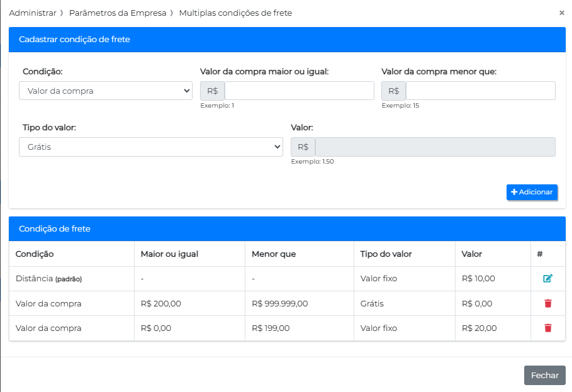Close modal with top-right X icon
Image resolution: width=572 pixels, height=392 pixels.
coord(561,13)
